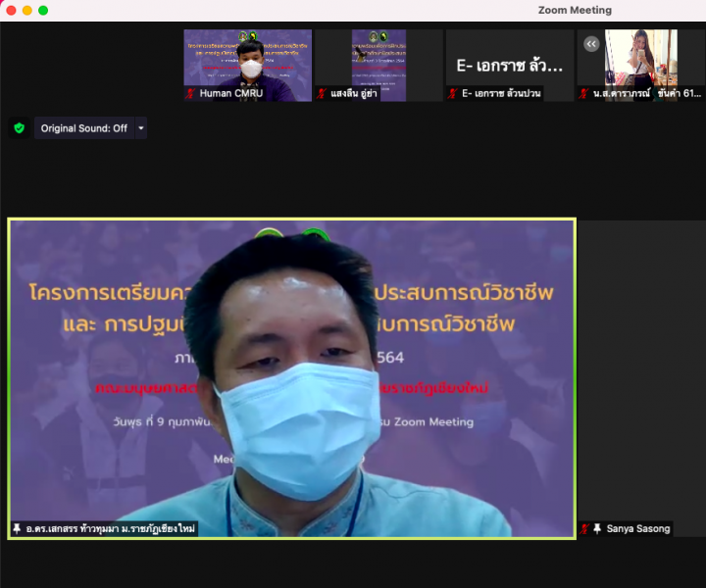Viewport: 706px width, 588px height.
Task: Click the pin icon on main speaker label
Action: (x=17, y=529)
